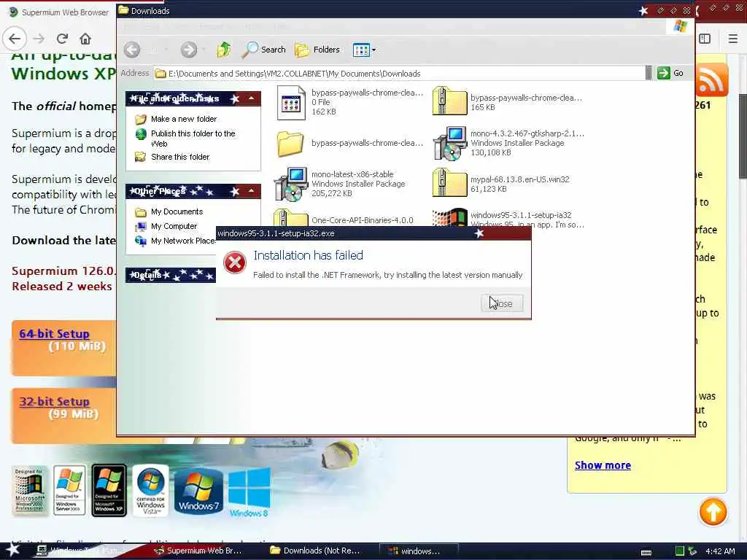Click the orange scroll-to-top arrow button
Image resolution: width=747 pixels, height=560 pixels.
(x=713, y=512)
